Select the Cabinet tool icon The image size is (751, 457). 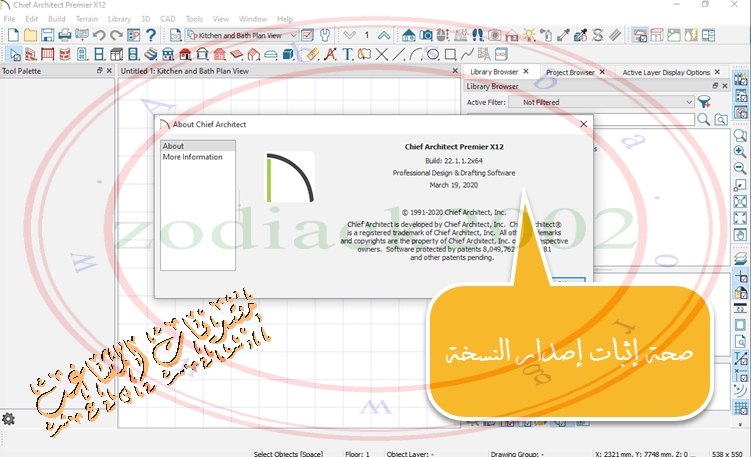(116, 54)
